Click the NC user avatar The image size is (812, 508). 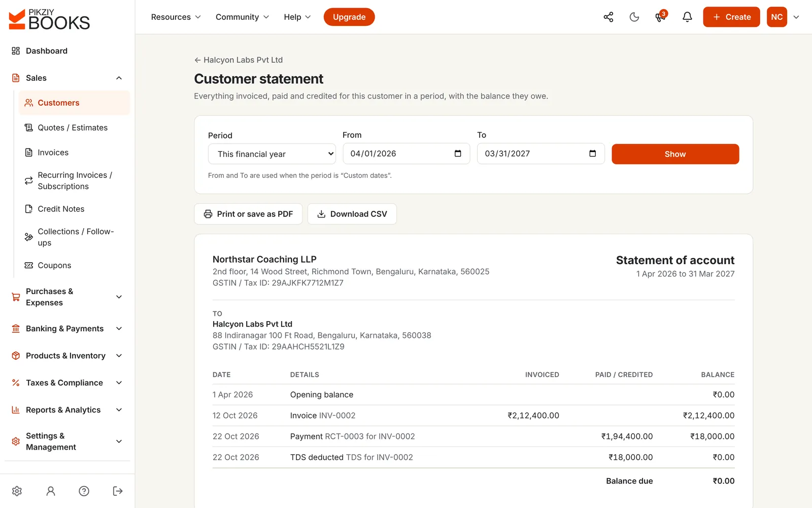(x=776, y=17)
